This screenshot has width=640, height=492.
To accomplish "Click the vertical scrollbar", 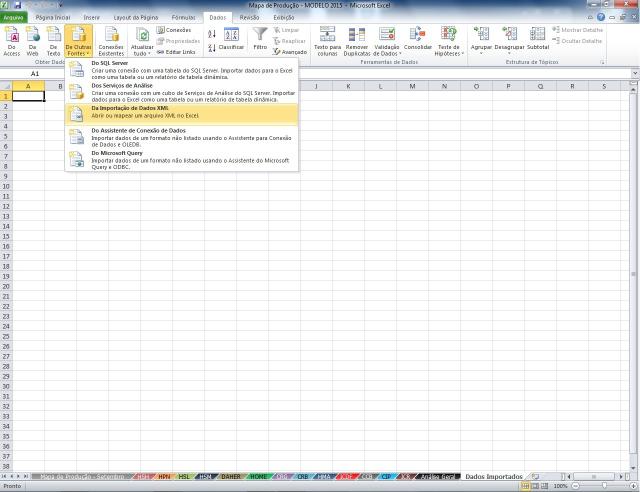I will [633, 274].
